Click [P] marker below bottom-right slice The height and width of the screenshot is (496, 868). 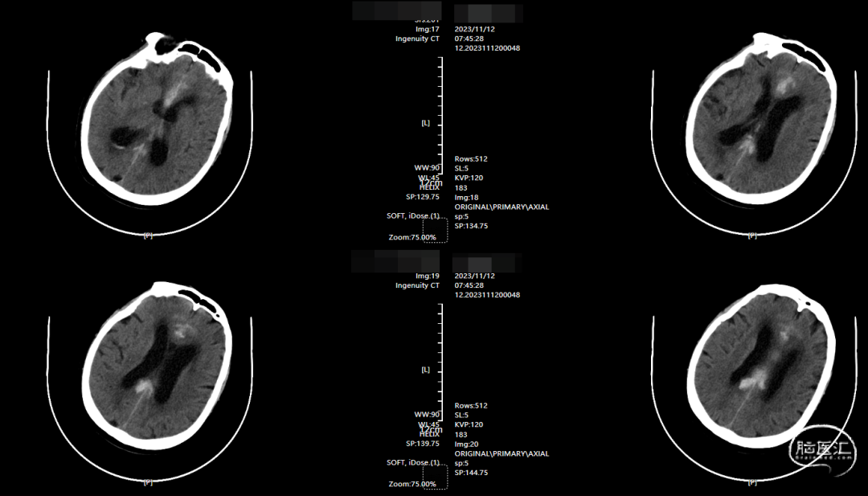coord(752,482)
